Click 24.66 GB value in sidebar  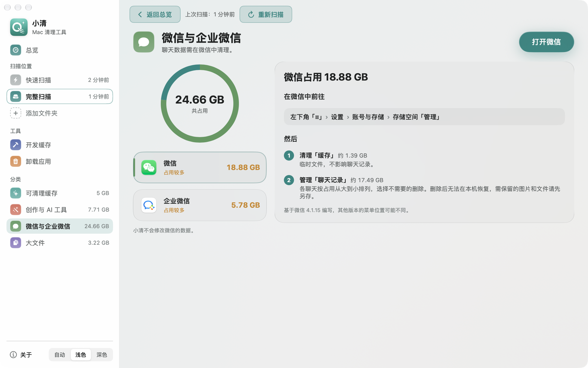click(97, 226)
